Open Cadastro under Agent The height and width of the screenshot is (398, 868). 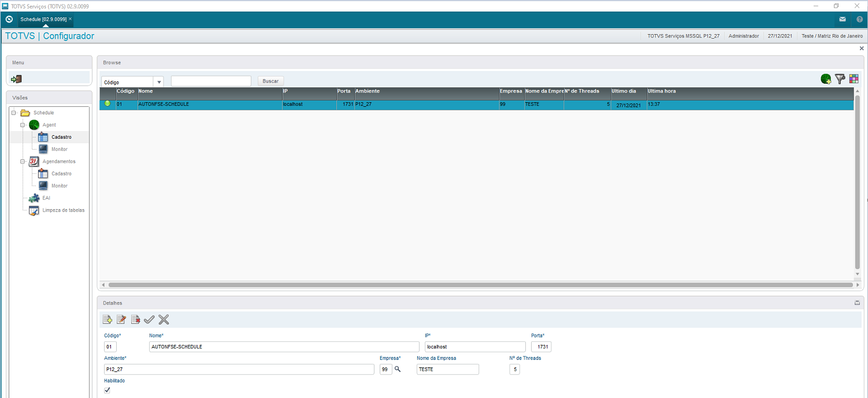(61, 137)
